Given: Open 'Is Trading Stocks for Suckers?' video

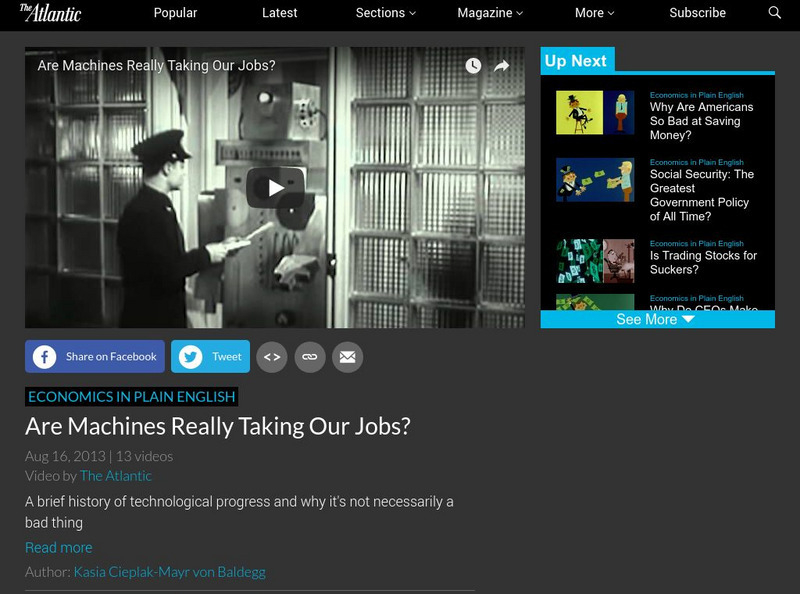Looking at the screenshot, I should pos(703,262).
